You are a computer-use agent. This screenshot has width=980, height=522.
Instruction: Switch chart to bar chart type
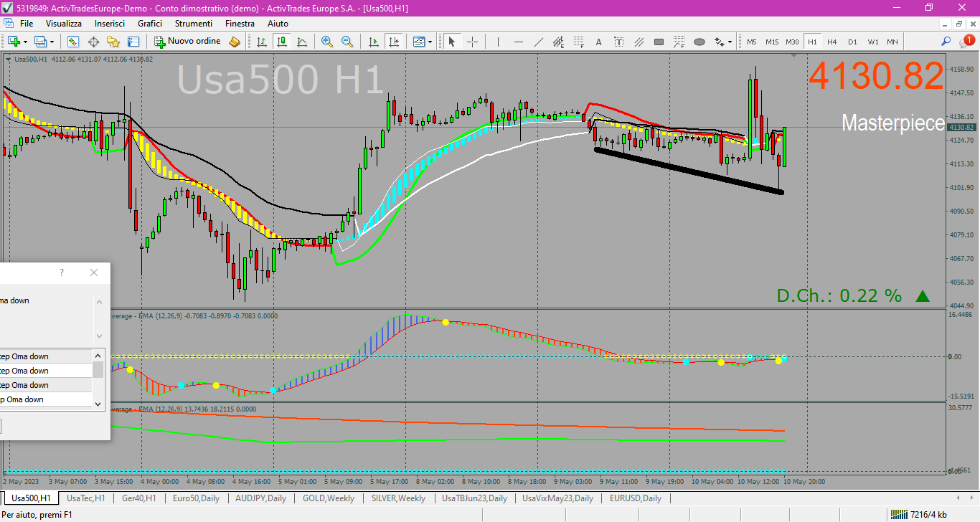[x=262, y=42]
